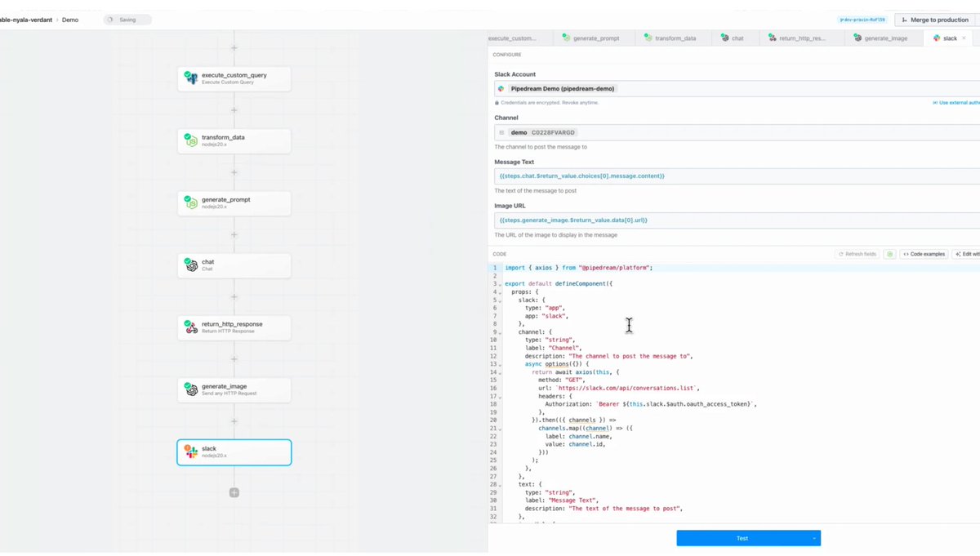Screen dimensions: 980x556
Task: Open the return_http_res tab
Action: [x=797, y=38]
